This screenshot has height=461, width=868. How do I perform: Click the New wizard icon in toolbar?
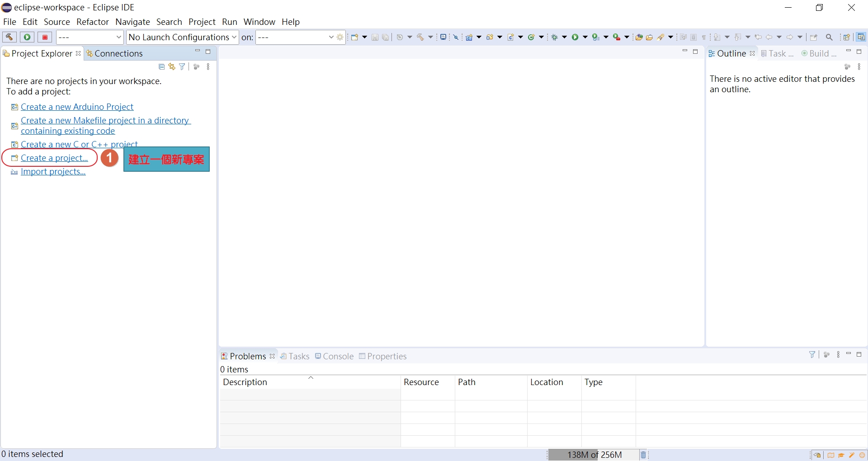tap(355, 37)
